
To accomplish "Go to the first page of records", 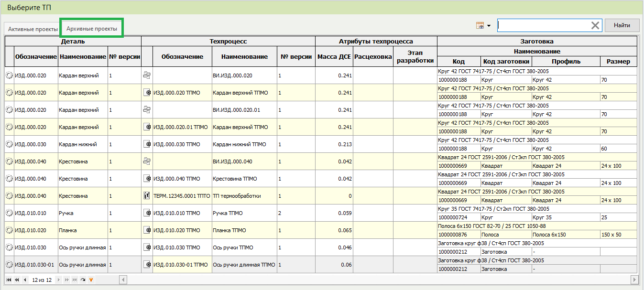I will (9, 280).
